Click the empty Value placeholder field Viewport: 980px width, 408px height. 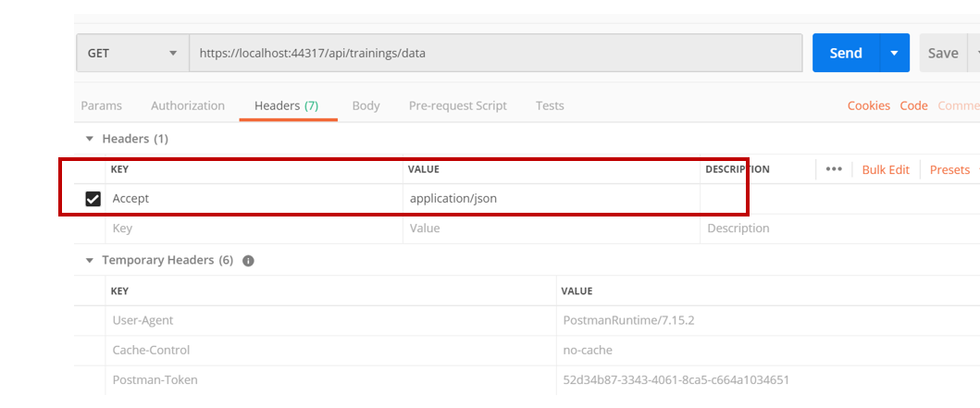pyautogui.click(x=552, y=229)
